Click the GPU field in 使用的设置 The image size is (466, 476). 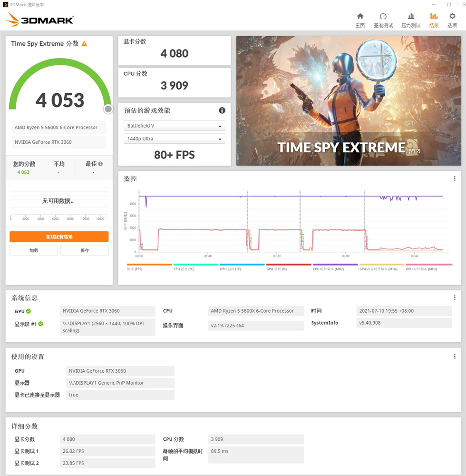click(120, 371)
